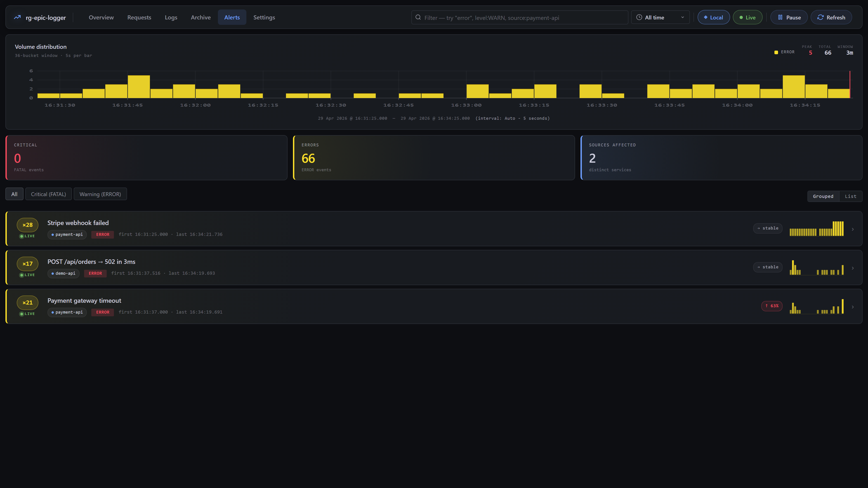This screenshot has height=488, width=868.
Task: Click the pause bars icon
Action: (780, 17)
